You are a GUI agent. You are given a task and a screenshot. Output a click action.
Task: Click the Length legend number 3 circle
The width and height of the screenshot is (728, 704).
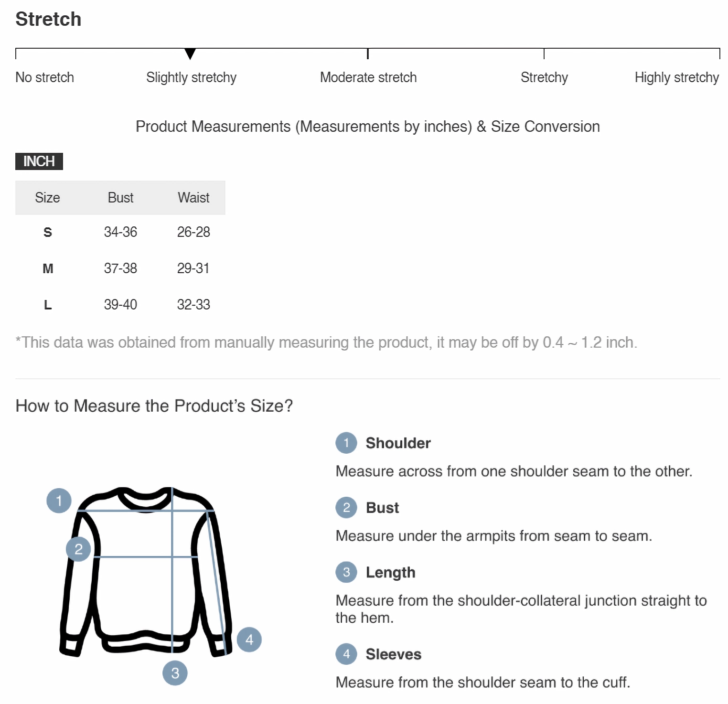pyautogui.click(x=346, y=572)
